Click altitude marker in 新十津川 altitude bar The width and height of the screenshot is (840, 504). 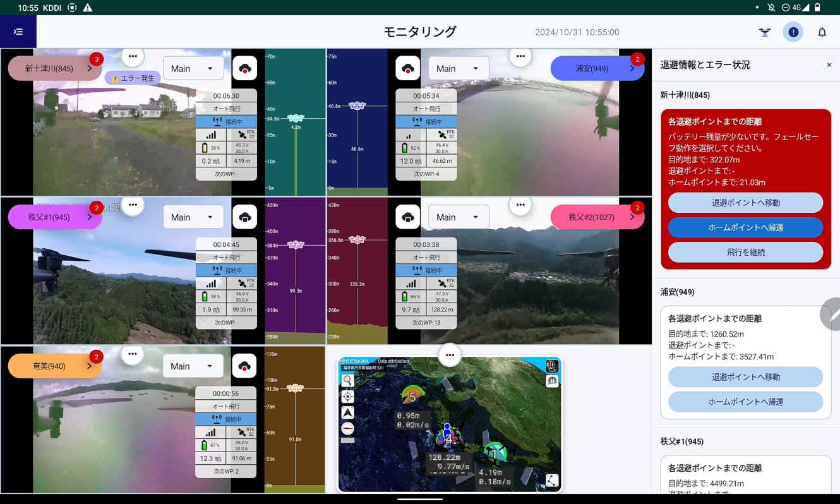click(x=296, y=118)
